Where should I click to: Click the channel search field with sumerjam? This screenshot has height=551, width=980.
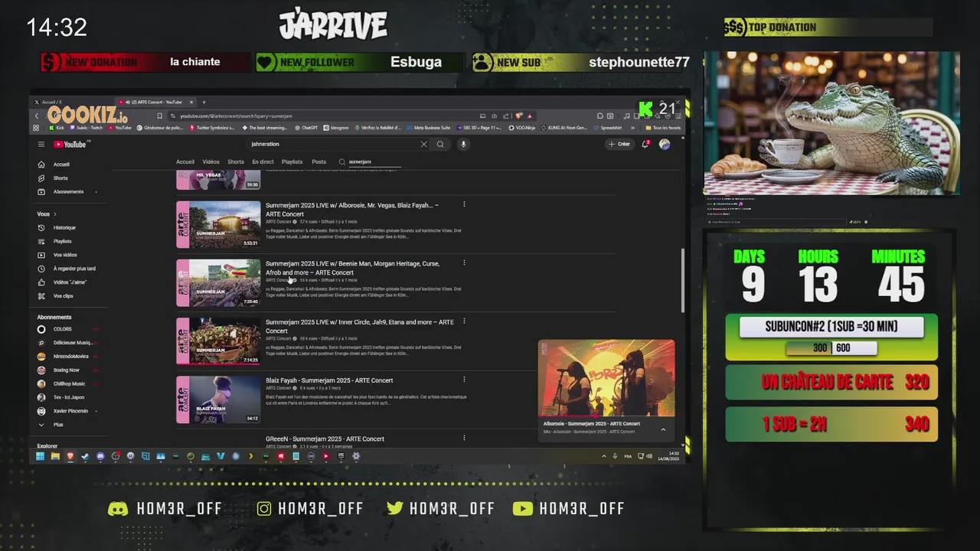[x=374, y=161]
